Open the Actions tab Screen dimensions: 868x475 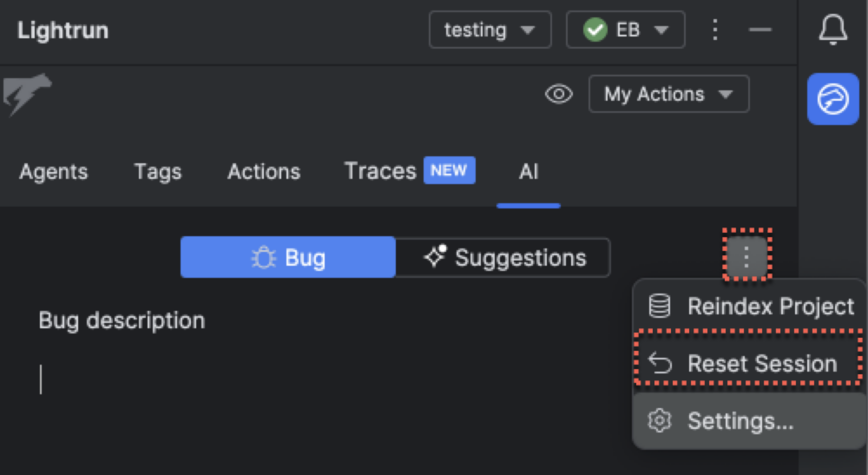[264, 171]
